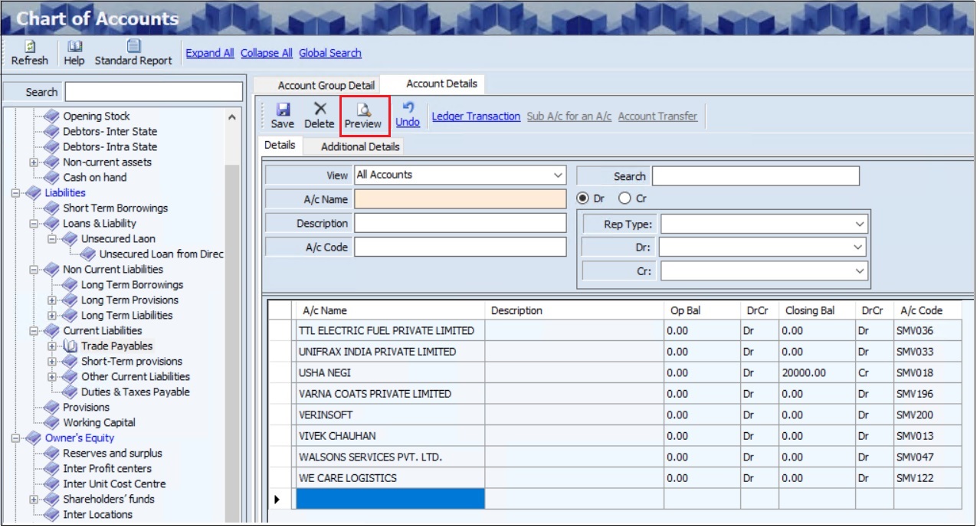
Task: Click the A/c Name input field
Action: (460, 199)
